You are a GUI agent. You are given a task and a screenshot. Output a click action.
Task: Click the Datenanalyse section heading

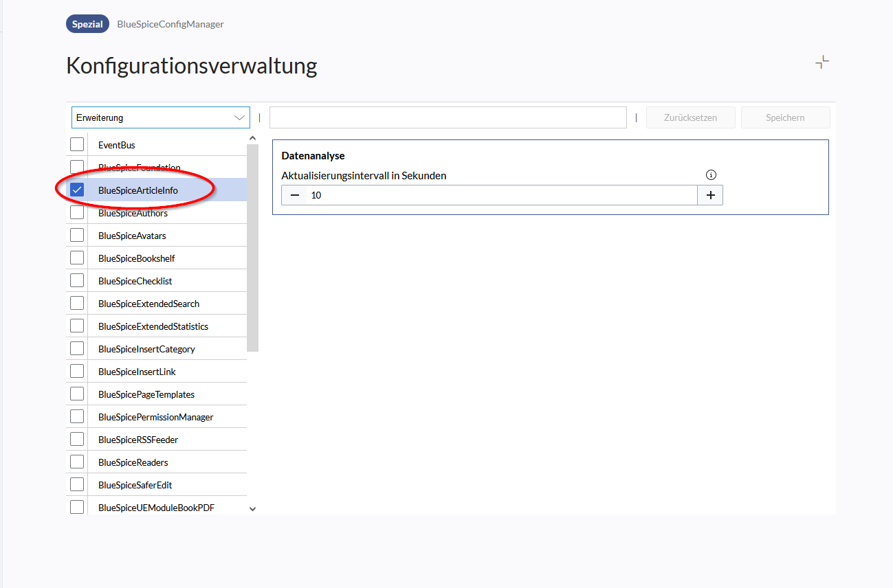click(x=313, y=156)
